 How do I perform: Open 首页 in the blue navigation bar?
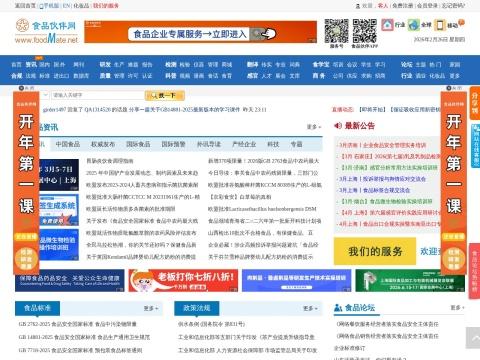16,65
